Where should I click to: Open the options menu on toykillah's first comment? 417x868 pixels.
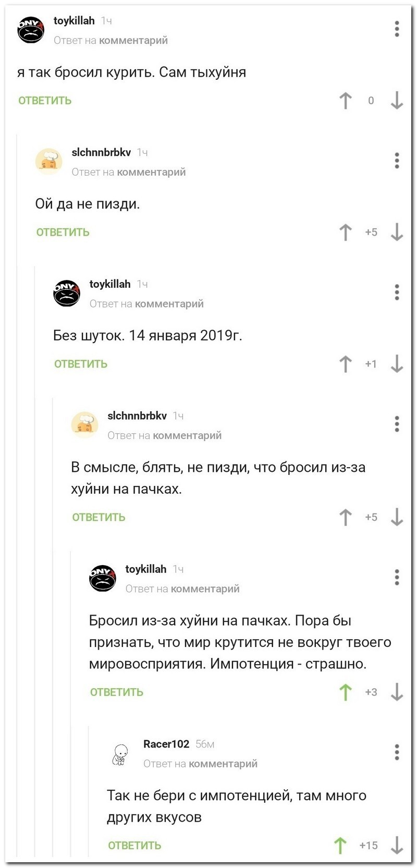click(x=397, y=29)
